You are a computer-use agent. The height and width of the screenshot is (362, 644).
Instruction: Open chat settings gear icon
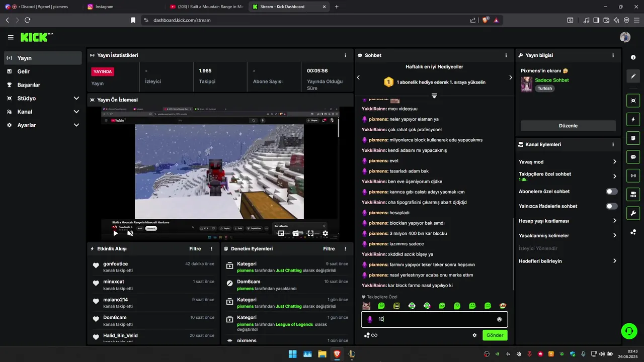(x=474, y=335)
